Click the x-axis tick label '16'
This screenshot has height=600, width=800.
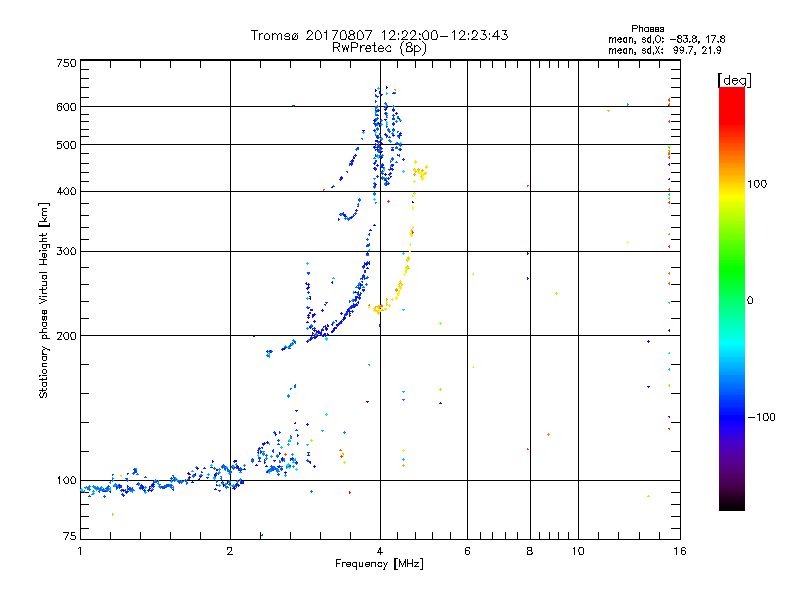click(680, 551)
